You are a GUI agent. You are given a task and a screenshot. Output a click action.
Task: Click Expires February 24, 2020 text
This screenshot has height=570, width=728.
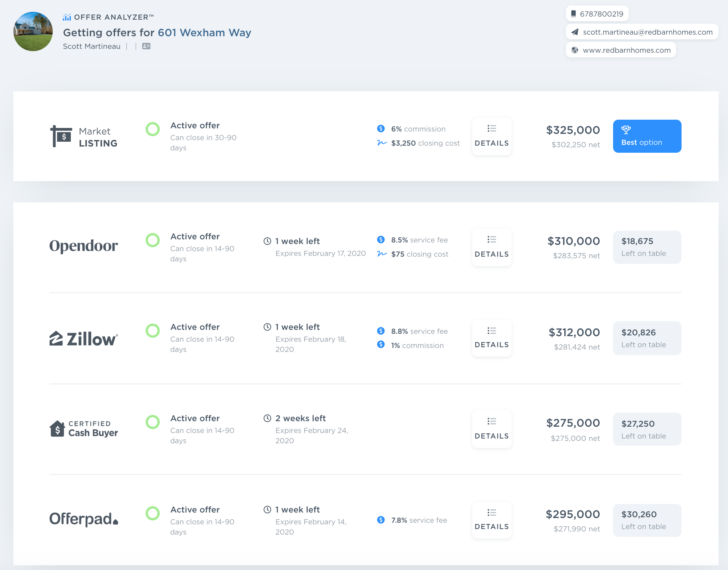[312, 435]
